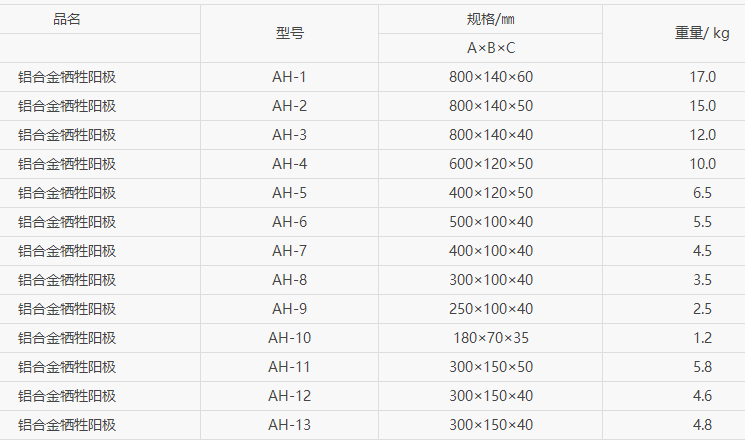Select the 1.2 weight cell

(703, 338)
